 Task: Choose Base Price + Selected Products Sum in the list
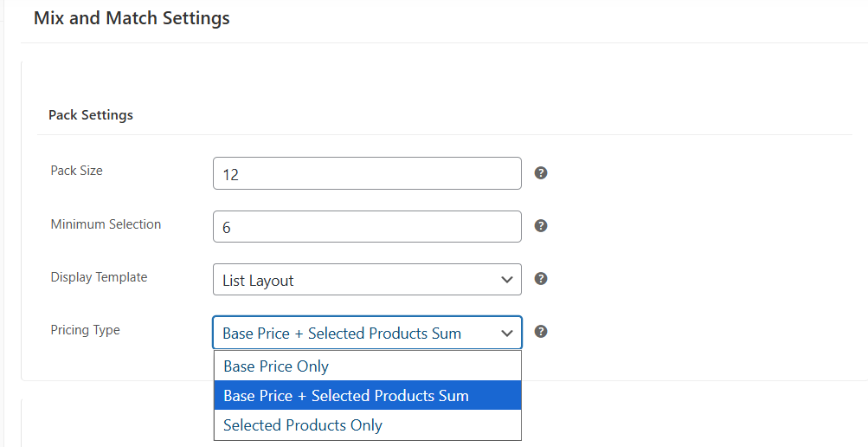click(346, 396)
